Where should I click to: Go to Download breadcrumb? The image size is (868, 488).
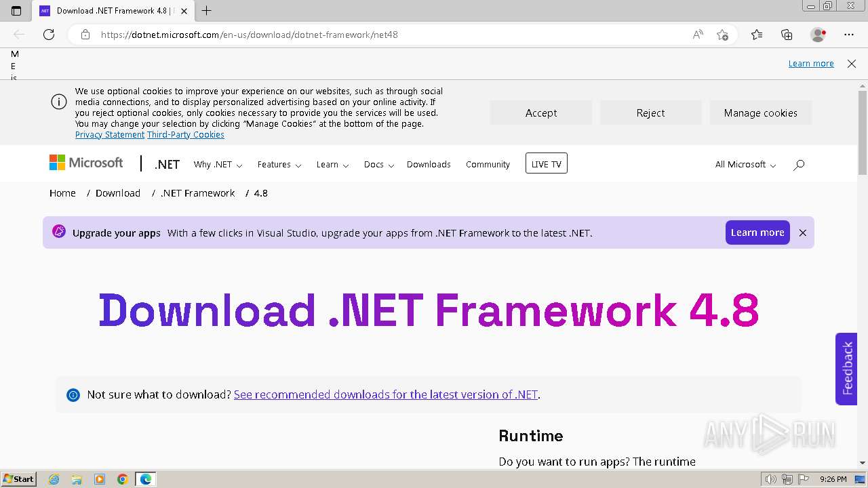point(118,193)
